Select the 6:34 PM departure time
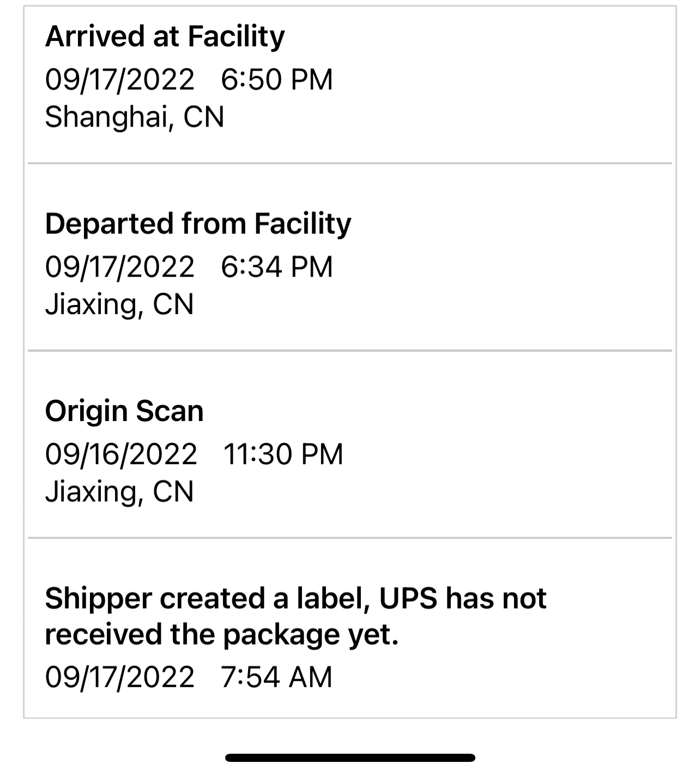 point(276,267)
